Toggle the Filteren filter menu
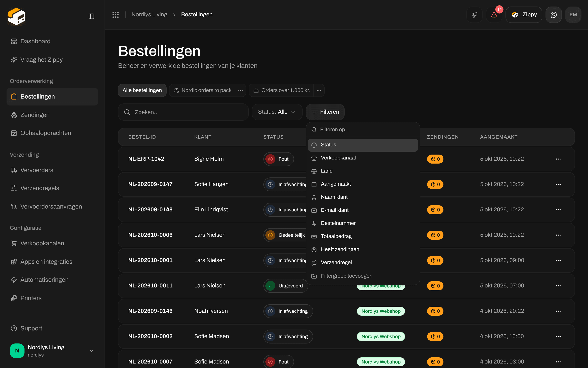The width and height of the screenshot is (588, 368). click(x=325, y=112)
